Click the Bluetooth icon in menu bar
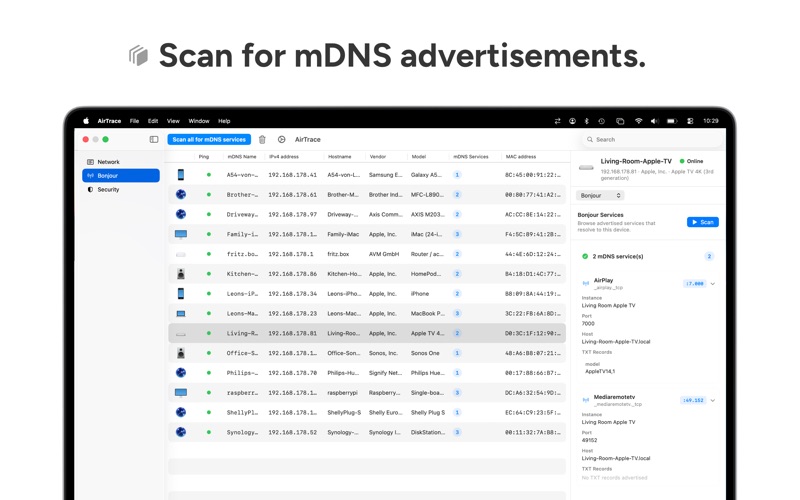 [587, 121]
